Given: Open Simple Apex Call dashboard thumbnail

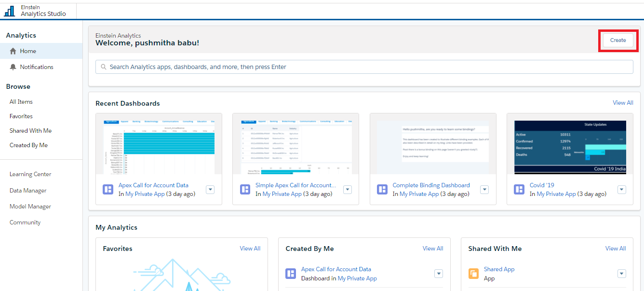Looking at the screenshot, I should coord(296,147).
